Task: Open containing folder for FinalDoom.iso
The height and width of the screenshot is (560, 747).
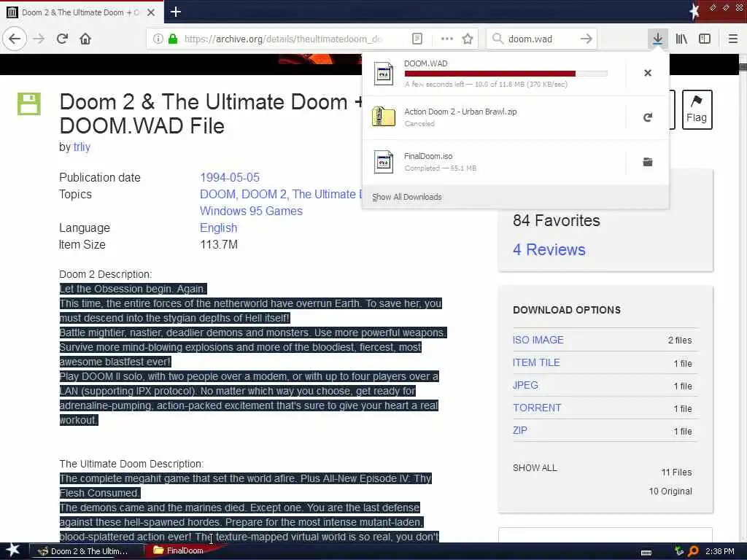Action: coord(648,162)
